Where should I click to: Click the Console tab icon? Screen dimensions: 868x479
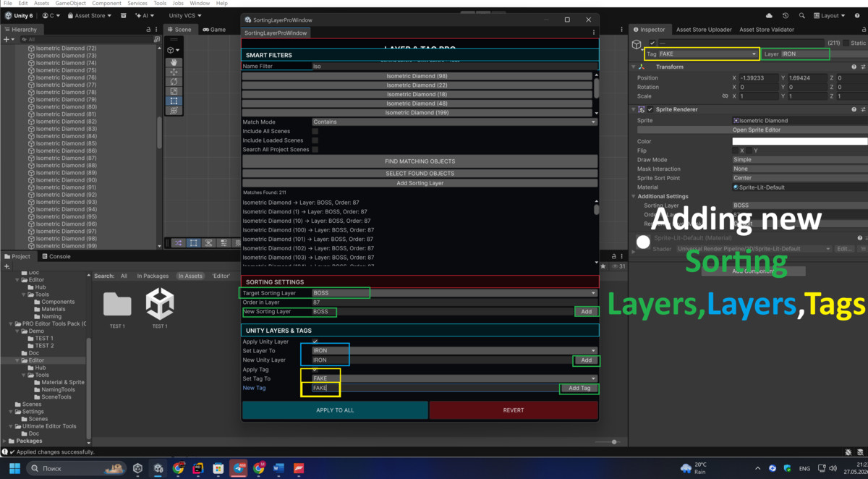pos(45,256)
